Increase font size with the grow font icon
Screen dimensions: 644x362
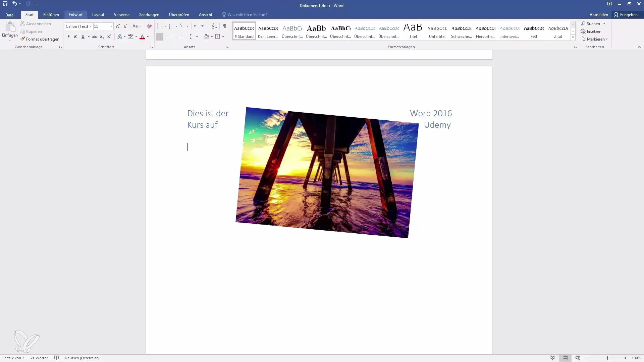click(117, 26)
